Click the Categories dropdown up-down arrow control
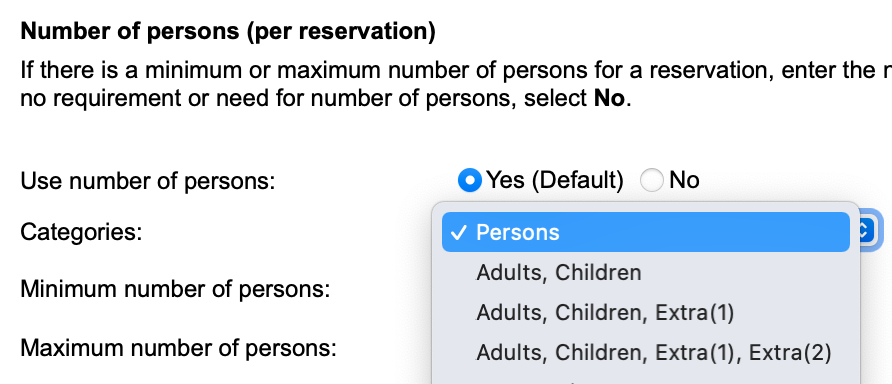 [866, 232]
